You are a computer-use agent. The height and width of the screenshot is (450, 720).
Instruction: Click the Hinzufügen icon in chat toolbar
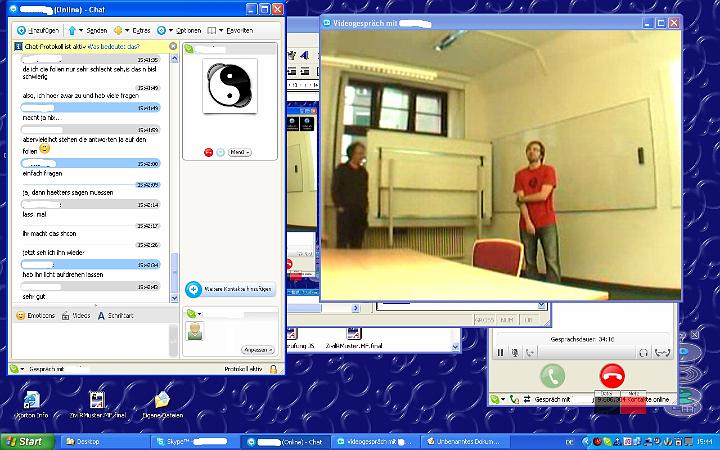(x=21, y=30)
